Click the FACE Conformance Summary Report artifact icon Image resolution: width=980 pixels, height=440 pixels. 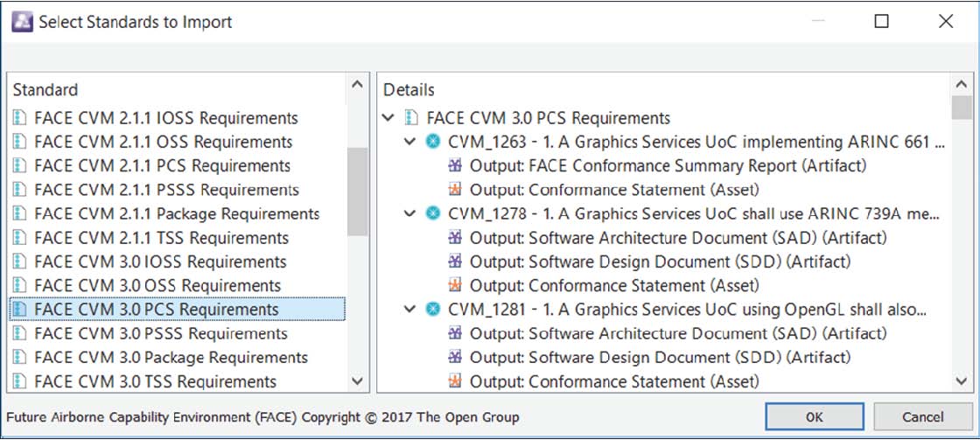coord(455,166)
